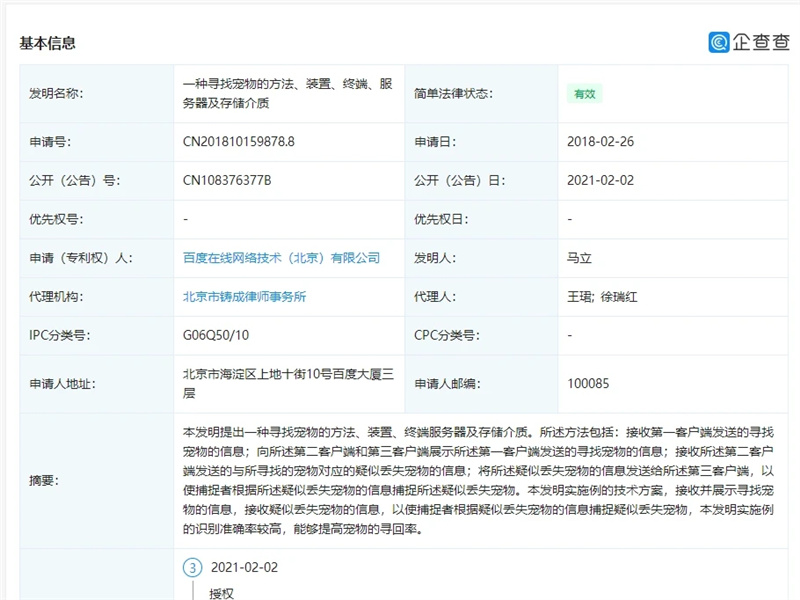This screenshot has height=600, width=800.
Task: Click agent names 王珺; 徐瑞红
Action: 602,296
